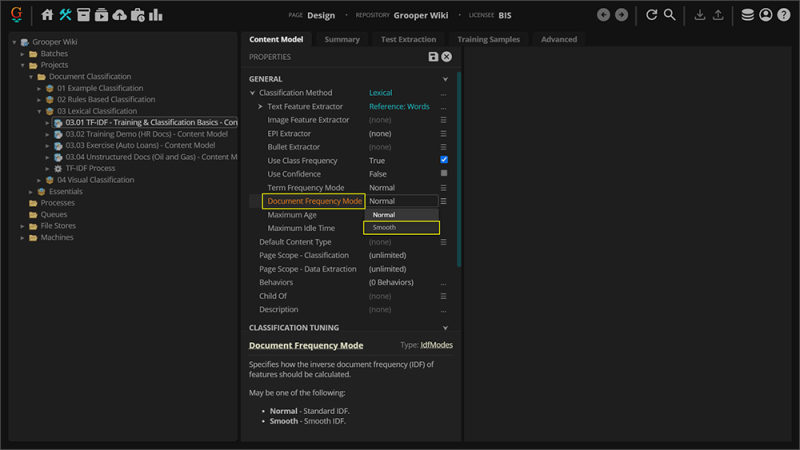The height and width of the screenshot is (450, 800).
Task: Open the Training Samples tab
Action: 487,39
